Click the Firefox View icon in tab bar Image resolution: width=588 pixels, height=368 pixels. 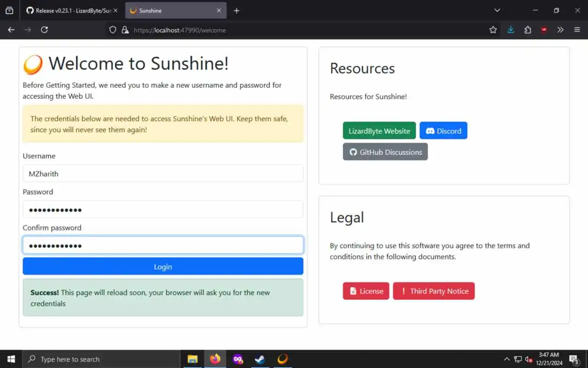pyautogui.click(x=9, y=10)
